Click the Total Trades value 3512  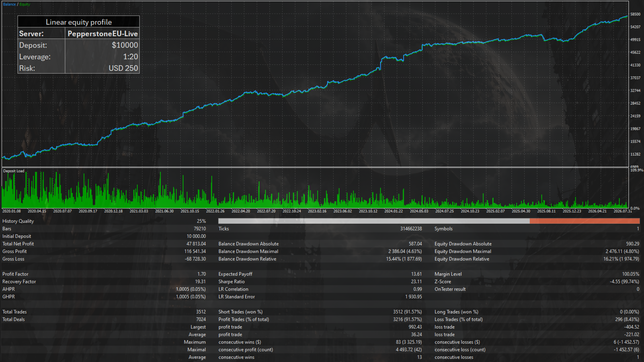201,312
